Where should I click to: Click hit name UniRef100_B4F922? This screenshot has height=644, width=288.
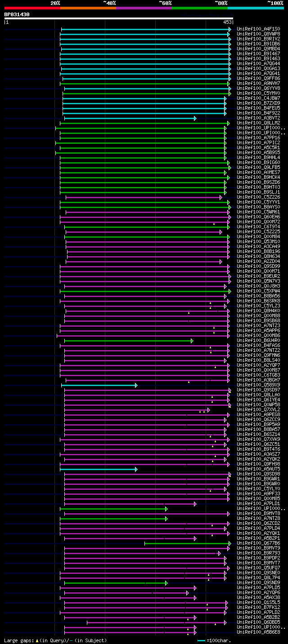pos(258,113)
